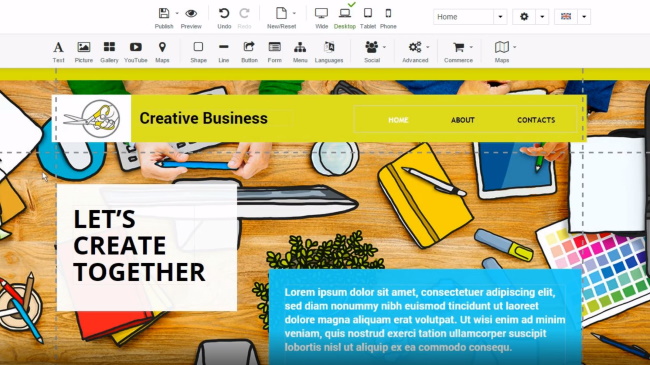Viewport: 650px width, 365px height.
Task: Expand the folded-map Maps dropdown arrow
Action: [514, 47]
